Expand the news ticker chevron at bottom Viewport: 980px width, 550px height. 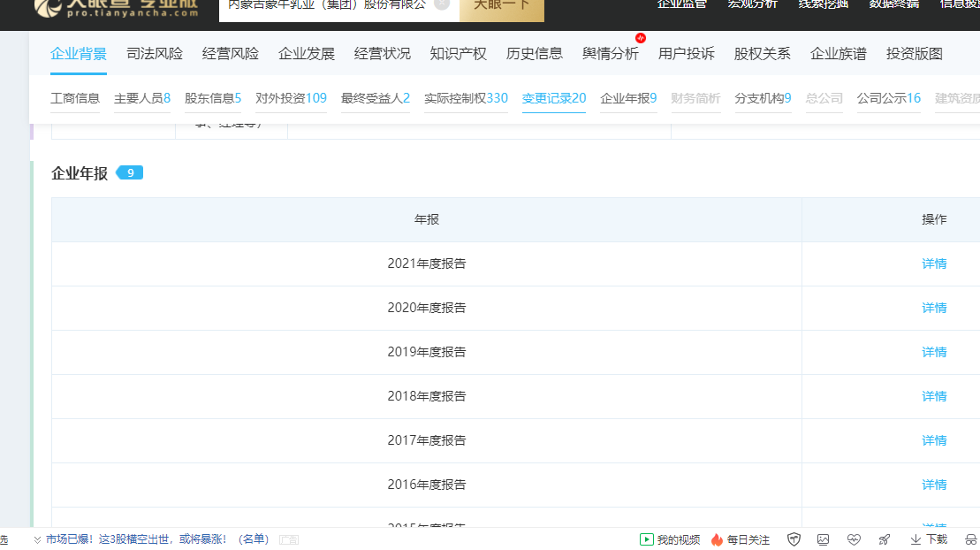[37, 539]
